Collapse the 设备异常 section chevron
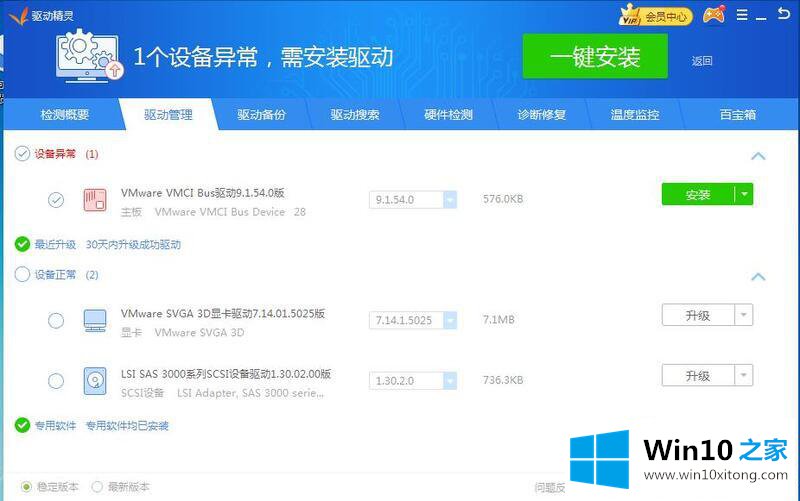The height and width of the screenshot is (501, 800). point(758,156)
